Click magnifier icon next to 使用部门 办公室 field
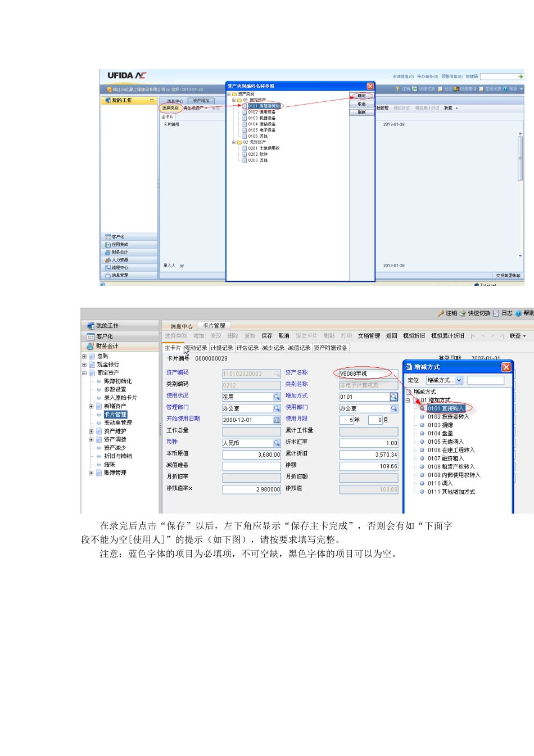 click(394, 409)
